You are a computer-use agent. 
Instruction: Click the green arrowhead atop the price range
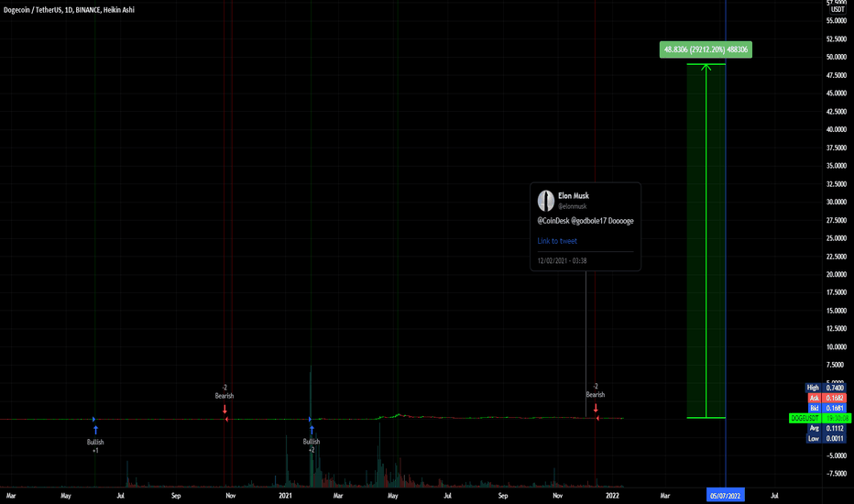tap(706, 67)
